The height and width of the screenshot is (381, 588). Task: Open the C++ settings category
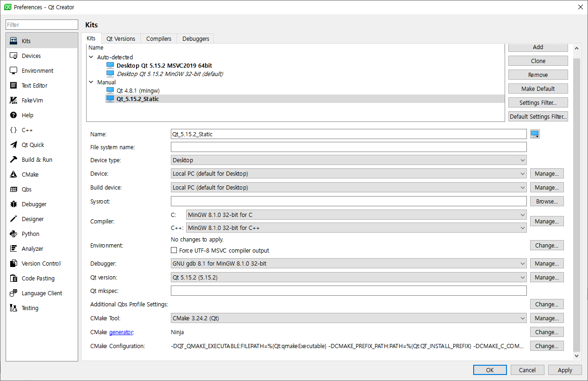point(42,130)
